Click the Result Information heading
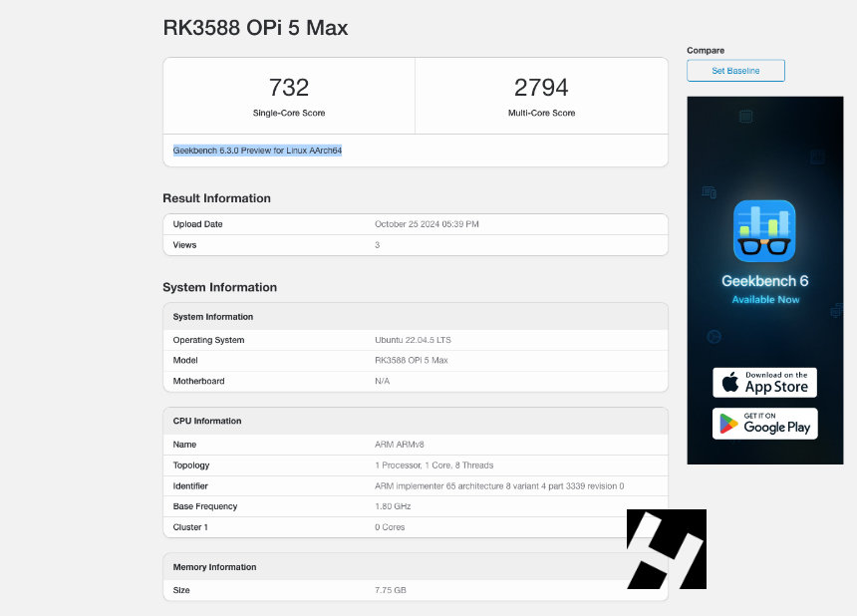The height and width of the screenshot is (616, 857). (x=216, y=198)
